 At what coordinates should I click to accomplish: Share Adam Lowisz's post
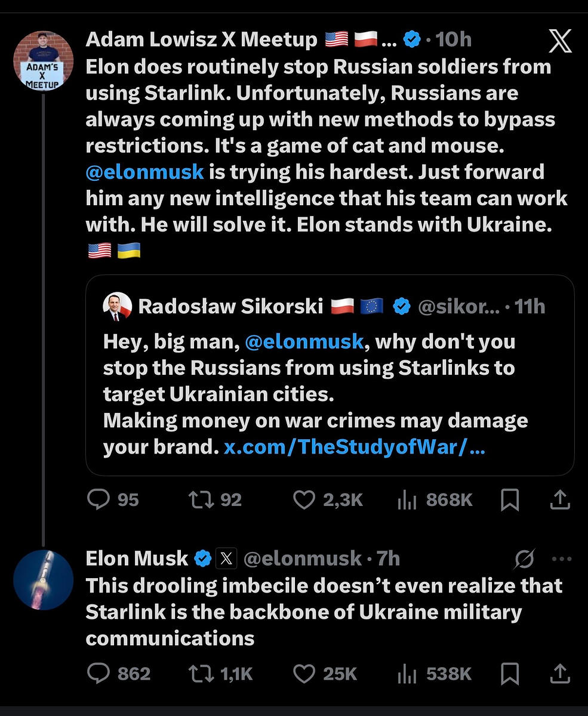(559, 499)
